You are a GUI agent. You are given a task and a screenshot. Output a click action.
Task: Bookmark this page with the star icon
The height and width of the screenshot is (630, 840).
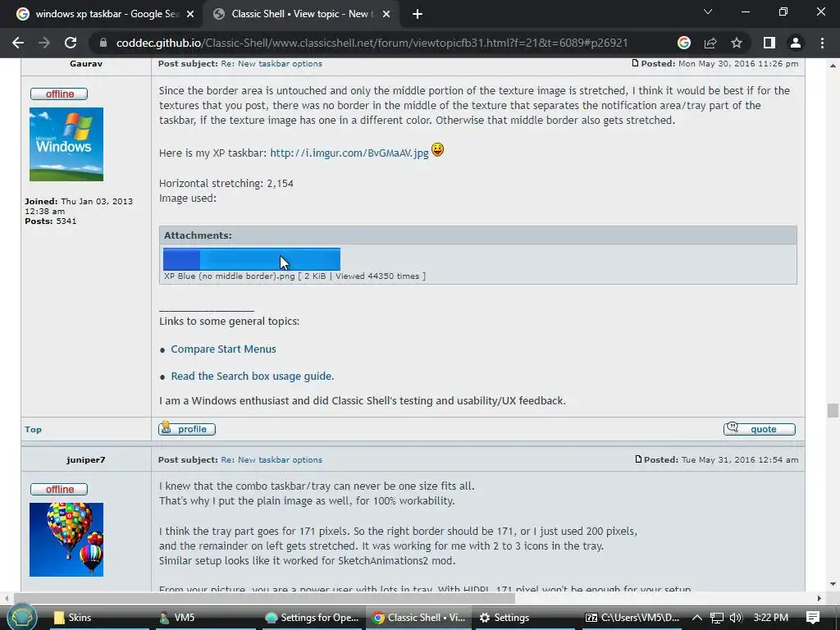click(737, 43)
